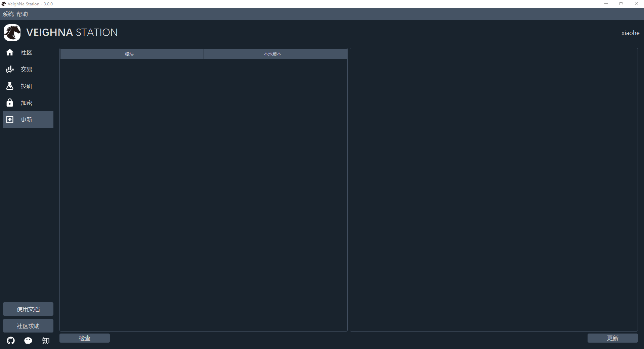
Task: Click the 使用文档 button
Action: click(x=28, y=309)
